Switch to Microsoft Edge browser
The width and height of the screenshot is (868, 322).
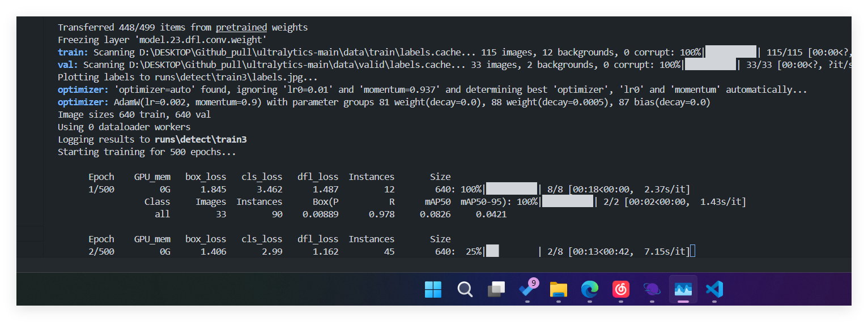pos(590,290)
